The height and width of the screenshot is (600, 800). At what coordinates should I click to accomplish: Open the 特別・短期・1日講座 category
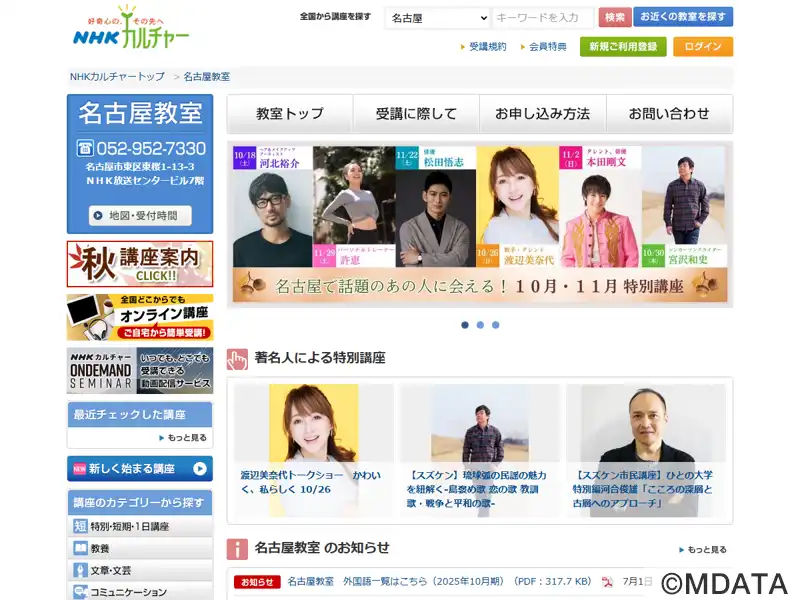pos(140,526)
